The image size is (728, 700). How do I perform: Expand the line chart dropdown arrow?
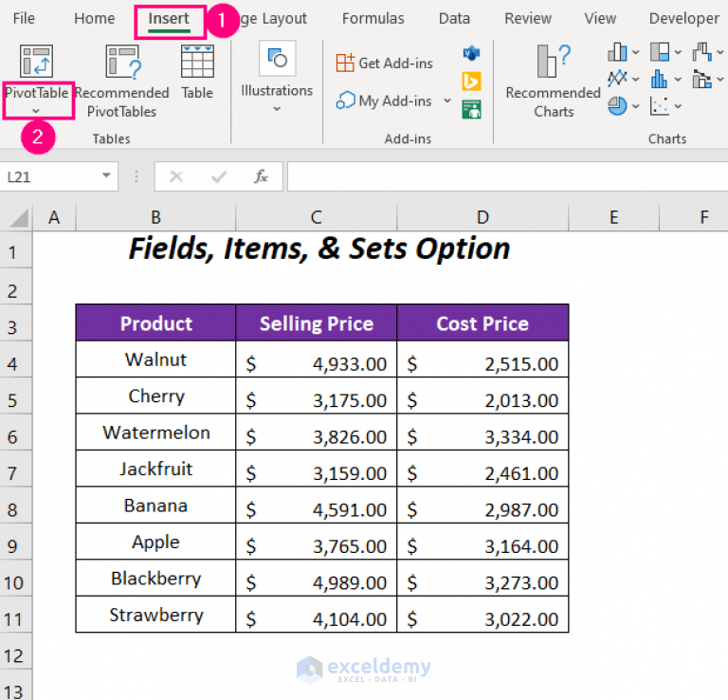pos(636,79)
